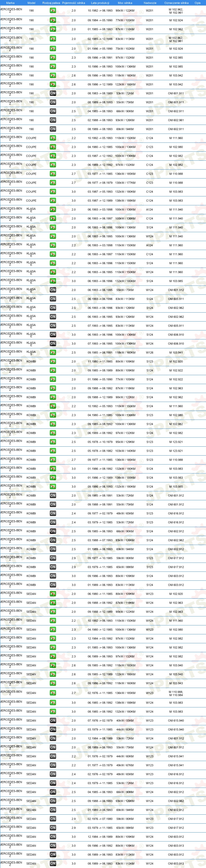Viewport: 206px width, 868px height.
Task: Click the Pojemność silnika column header
Action: coord(73,3)
